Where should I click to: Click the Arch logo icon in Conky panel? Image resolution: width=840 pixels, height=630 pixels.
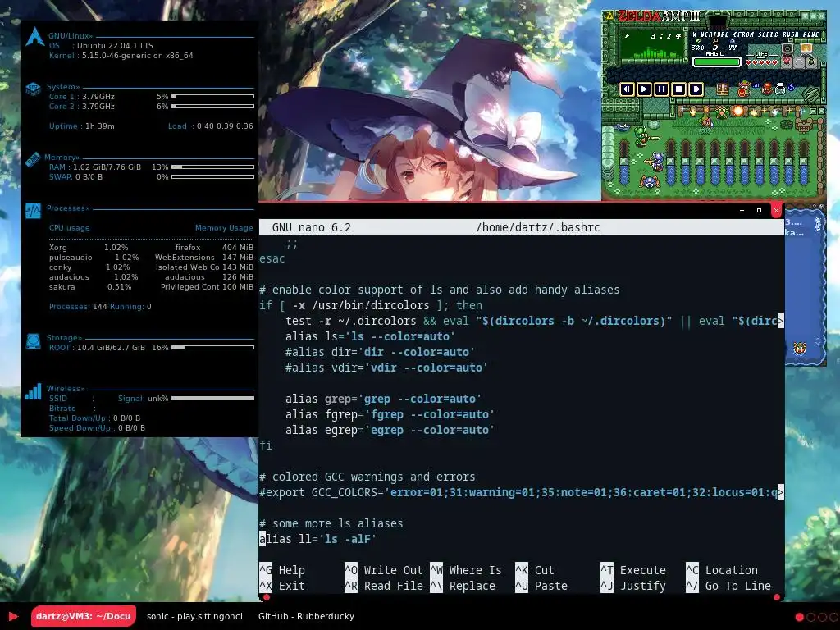pos(34,36)
